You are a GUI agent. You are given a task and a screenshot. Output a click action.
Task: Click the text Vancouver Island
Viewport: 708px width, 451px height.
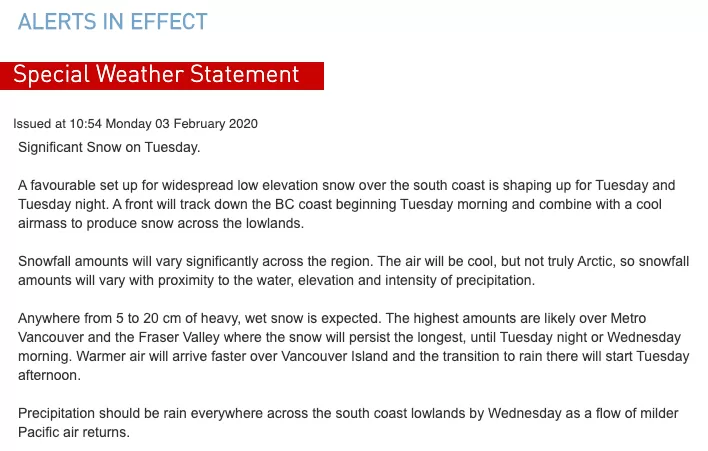click(335, 357)
